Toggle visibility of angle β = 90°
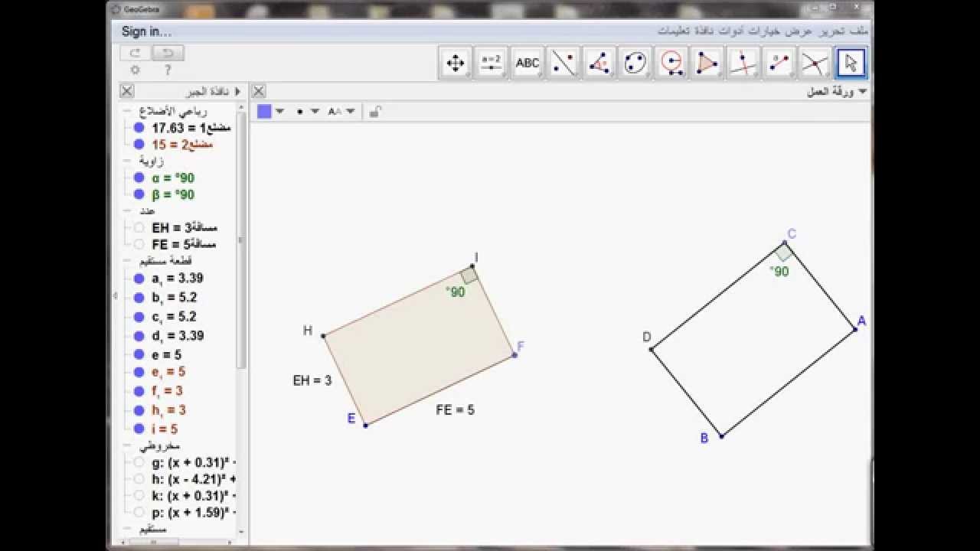The height and width of the screenshot is (551, 980). click(139, 194)
